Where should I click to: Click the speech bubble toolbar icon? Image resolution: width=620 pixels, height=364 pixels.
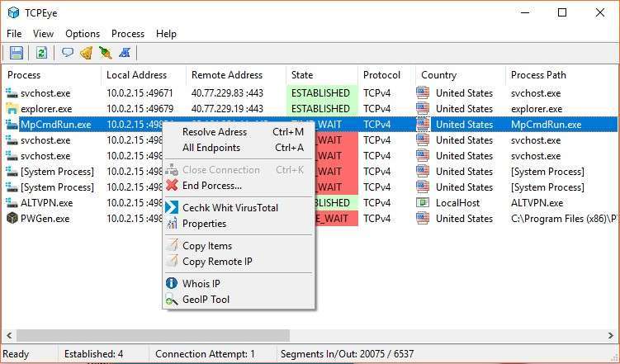coord(68,53)
